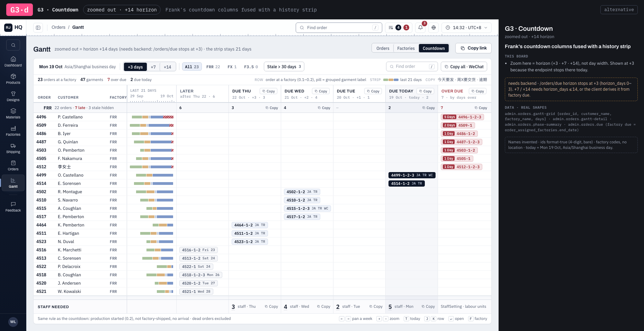644x331 pixels.
Task: Open Orders in the sidebar
Action: tap(13, 165)
